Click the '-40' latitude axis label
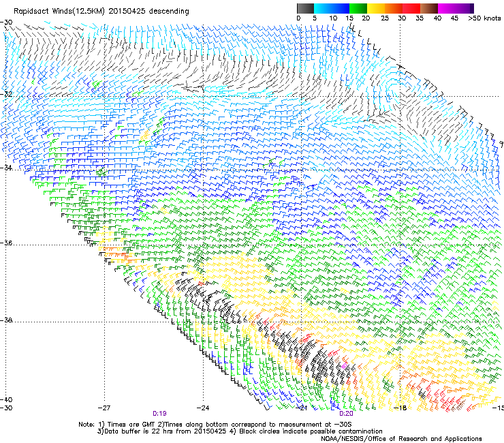The width and height of the screenshot is (504, 443). (6, 399)
